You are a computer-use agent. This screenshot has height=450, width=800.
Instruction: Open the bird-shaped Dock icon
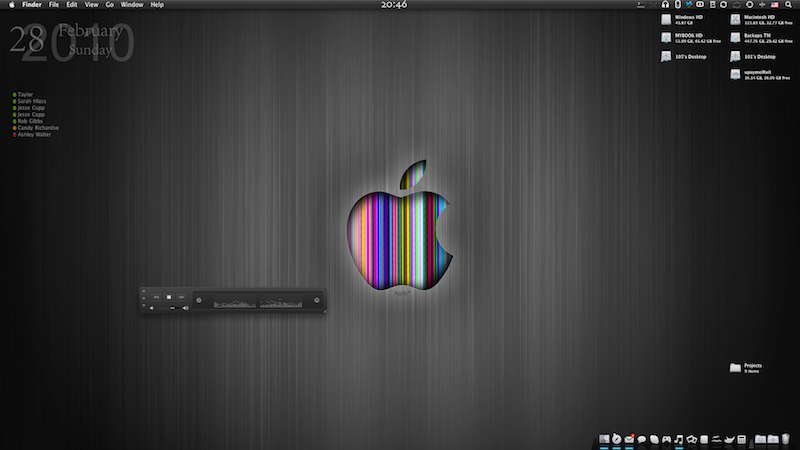coord(729,439)
